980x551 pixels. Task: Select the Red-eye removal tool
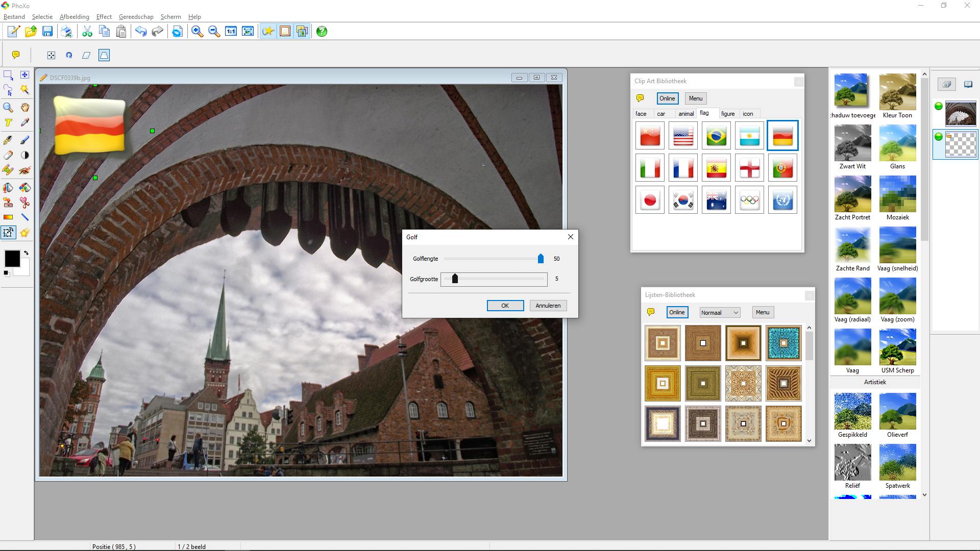click(x=24, y=170)
